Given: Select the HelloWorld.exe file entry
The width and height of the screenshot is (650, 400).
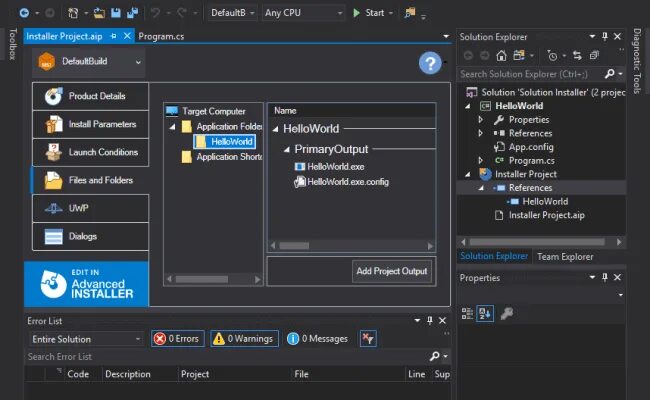Looking at the screenshot, I should pyautogui.click(x=329, y=167).
